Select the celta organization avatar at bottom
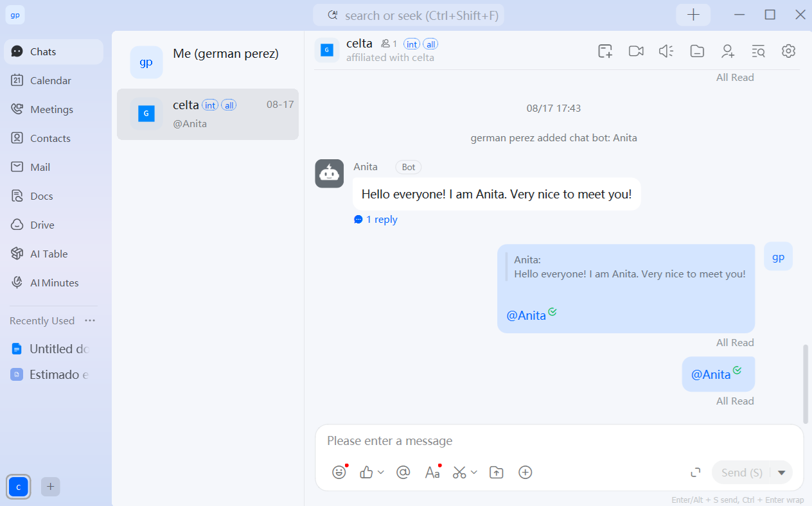The image size is (812, 506). click(x=19, y=487)
